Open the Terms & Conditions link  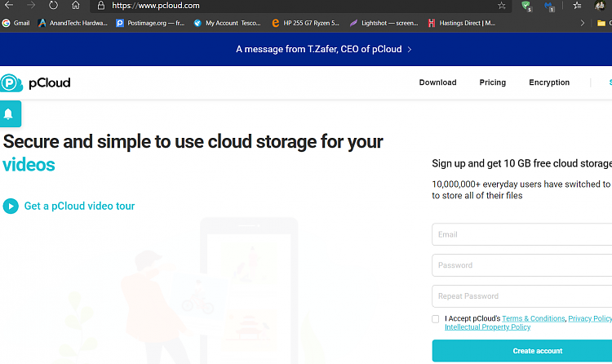click(533, 318)
